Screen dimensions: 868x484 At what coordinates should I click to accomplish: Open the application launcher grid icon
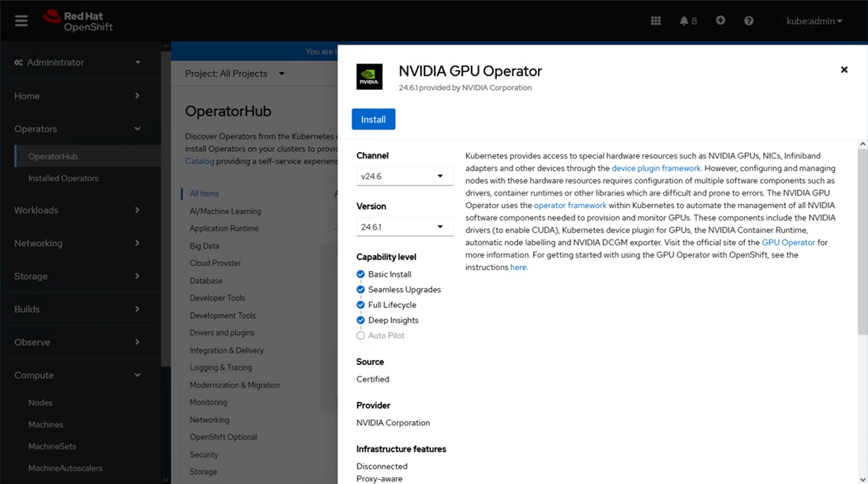655,21
